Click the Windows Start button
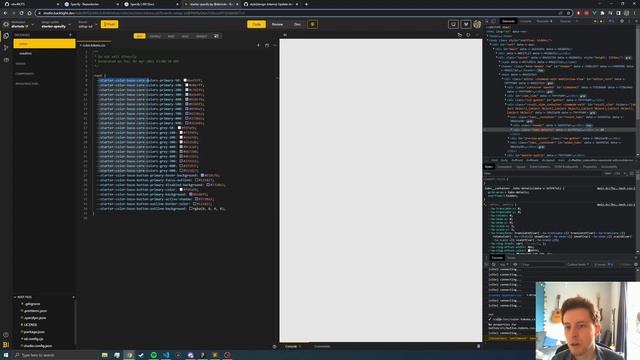The image size is (640, 360). coord(6,355)
